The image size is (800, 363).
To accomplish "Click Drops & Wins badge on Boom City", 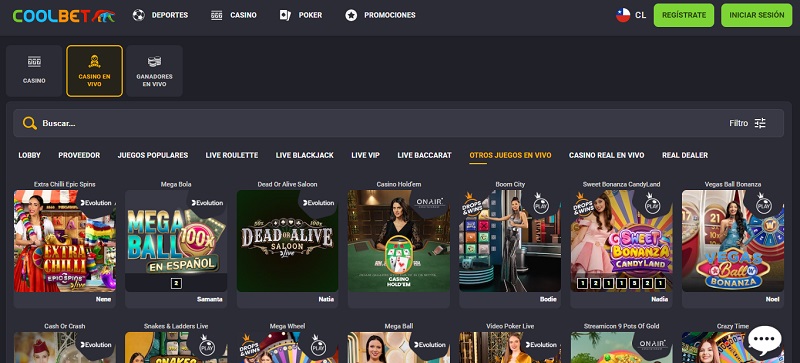I will pos(471,203).
